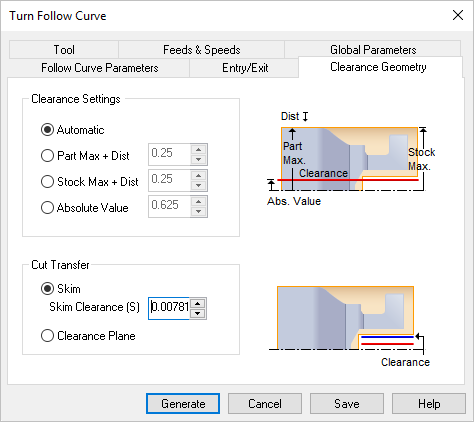Choose the Part Max + Dist option
Screen dimensions: 474x422
[85, 156]
